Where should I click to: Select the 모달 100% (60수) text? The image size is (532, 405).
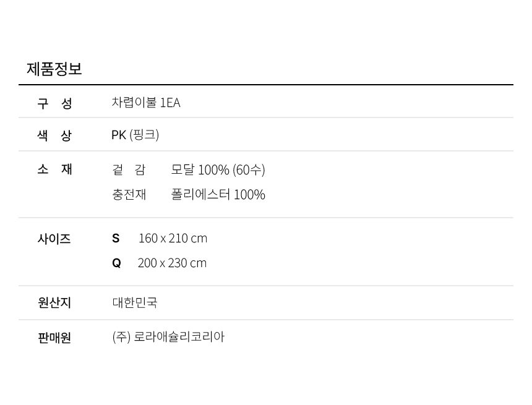pyautogui.click(x=218, y=169)
